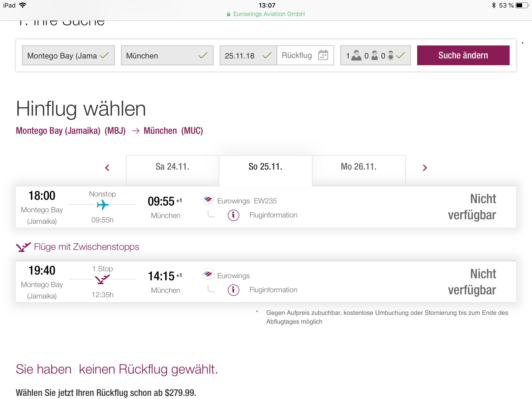Switch to Sa 24.11. date tab
The image size is (532, 399).
pos(172,167)
